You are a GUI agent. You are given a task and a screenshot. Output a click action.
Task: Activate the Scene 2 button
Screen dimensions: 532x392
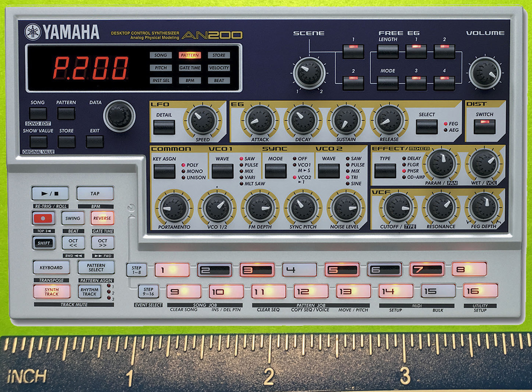click(353, 83)
